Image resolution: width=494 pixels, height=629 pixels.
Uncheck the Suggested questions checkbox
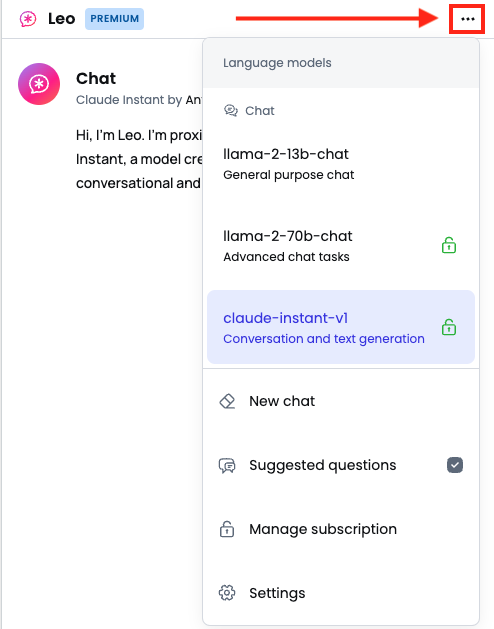[455, 465]
